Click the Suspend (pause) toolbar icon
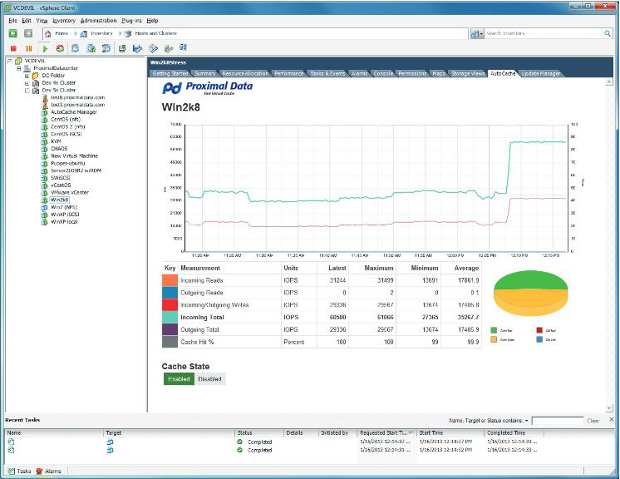This screenshot has height=479, width=620. (29, 47)
